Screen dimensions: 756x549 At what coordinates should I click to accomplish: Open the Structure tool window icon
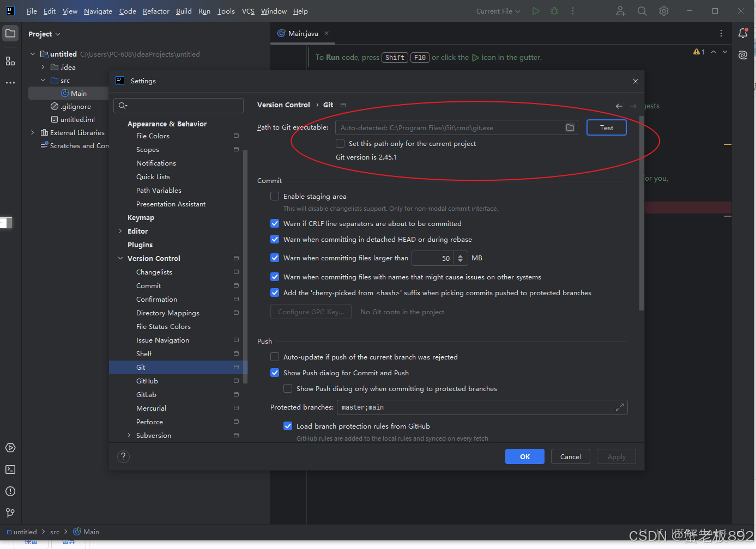[x=10, y=61]
